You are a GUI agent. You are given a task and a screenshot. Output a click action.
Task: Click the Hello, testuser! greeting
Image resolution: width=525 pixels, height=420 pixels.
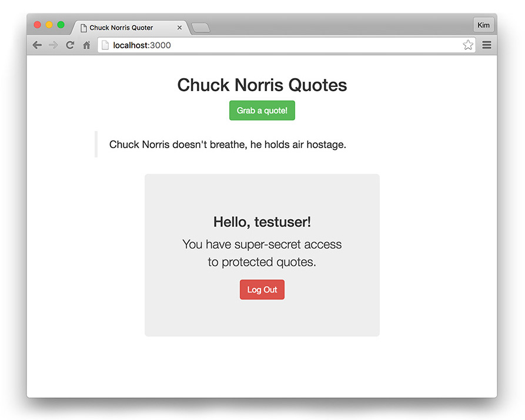point(262,222)
